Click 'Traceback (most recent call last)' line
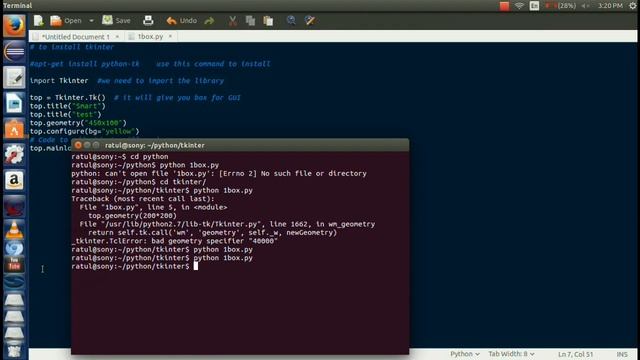 [x=143, y=199]
